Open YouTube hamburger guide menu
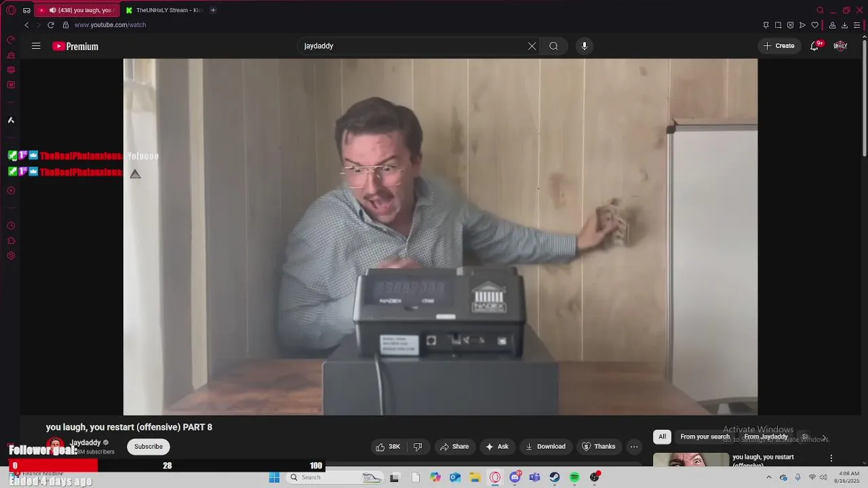 (36, 46)
